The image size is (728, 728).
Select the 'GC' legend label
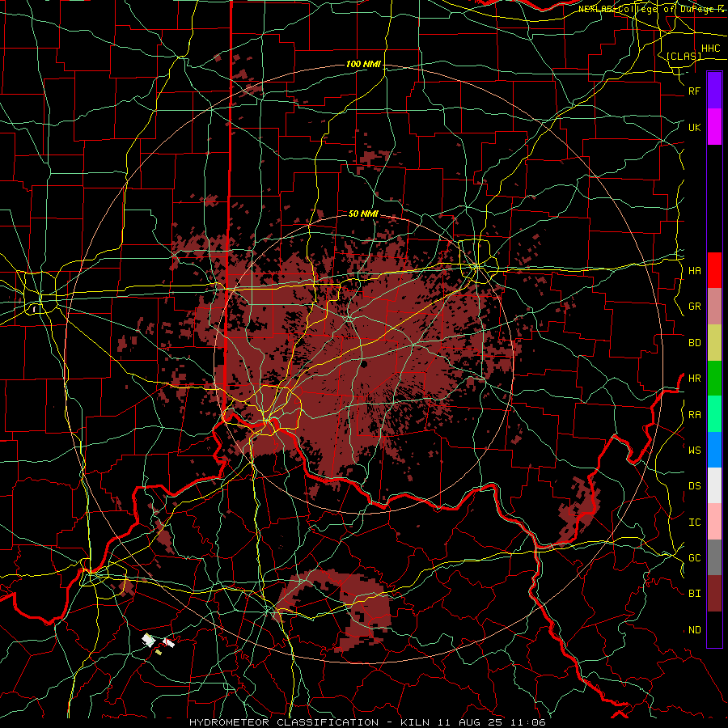pos(694,558)
